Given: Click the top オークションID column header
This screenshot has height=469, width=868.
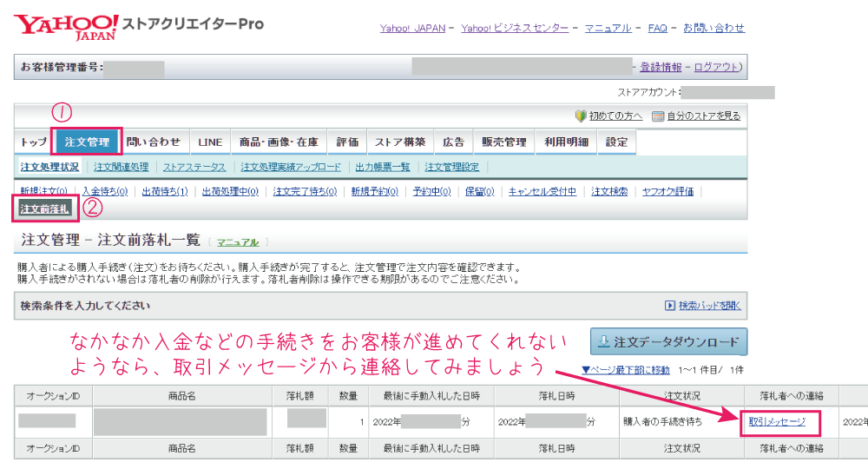Looking at the screenshot, I should point(53,396).
